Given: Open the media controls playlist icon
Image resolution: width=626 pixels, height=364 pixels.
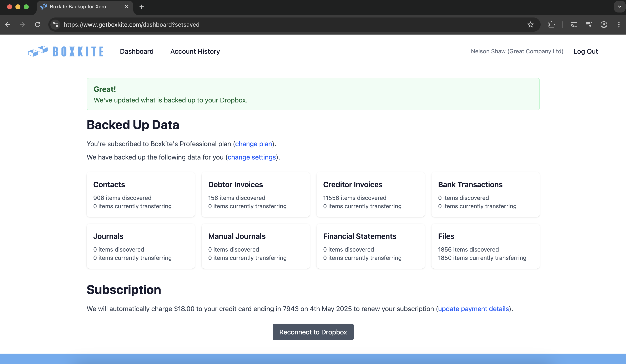Looking at the screenshot, I should [x=589, y=25].
